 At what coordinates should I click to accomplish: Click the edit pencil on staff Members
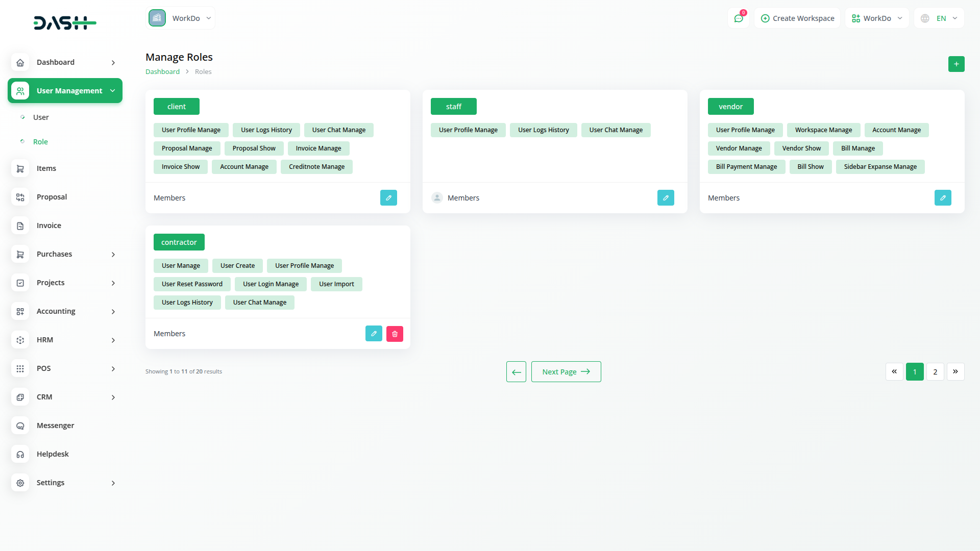(x=666, y=198)
